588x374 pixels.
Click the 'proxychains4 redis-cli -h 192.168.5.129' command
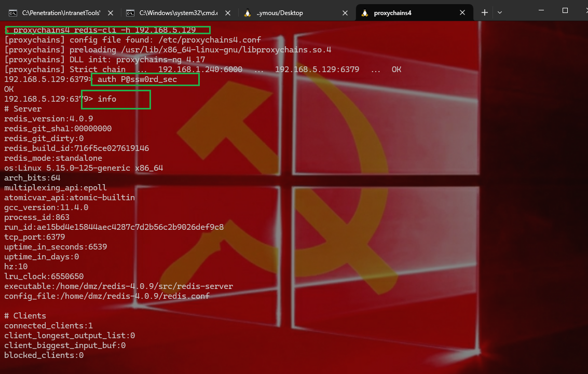(x=105, y=30)
